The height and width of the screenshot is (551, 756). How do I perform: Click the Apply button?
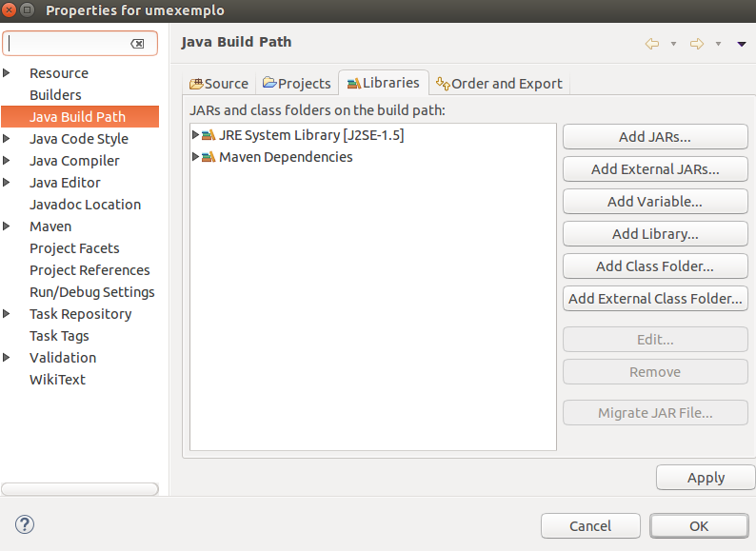click(706, 478)
